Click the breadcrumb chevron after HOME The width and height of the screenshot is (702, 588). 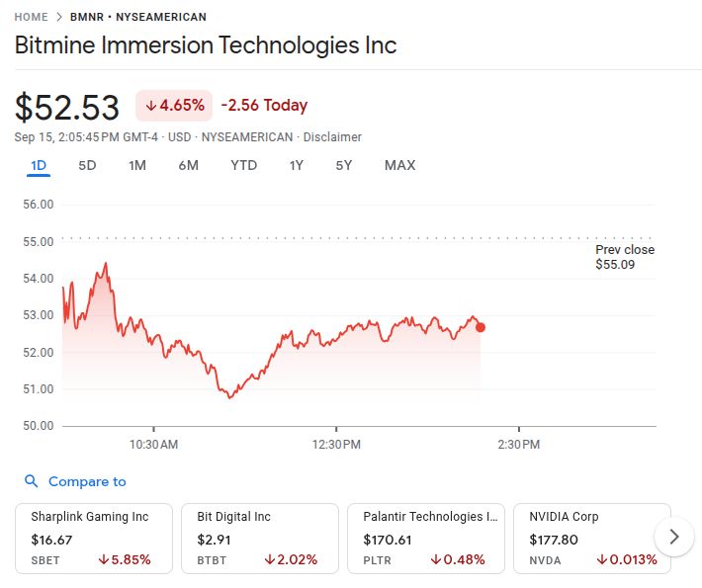click(59, 17)
